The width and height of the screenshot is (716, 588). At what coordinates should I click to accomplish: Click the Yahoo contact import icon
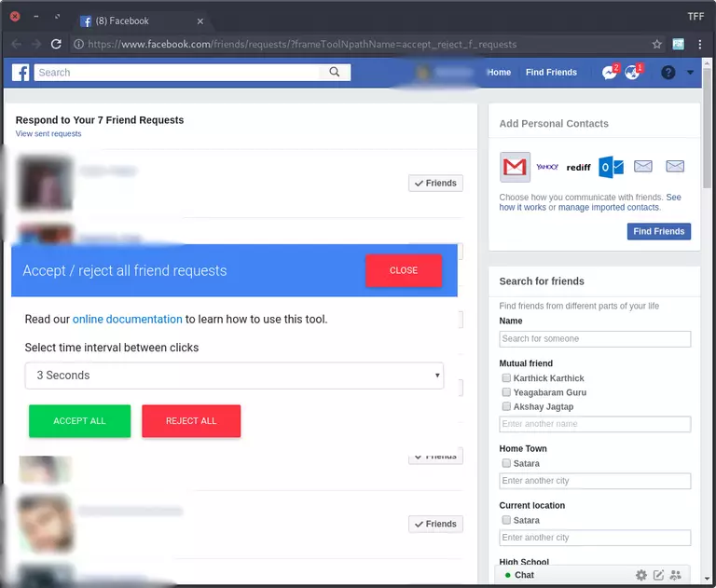547,167
